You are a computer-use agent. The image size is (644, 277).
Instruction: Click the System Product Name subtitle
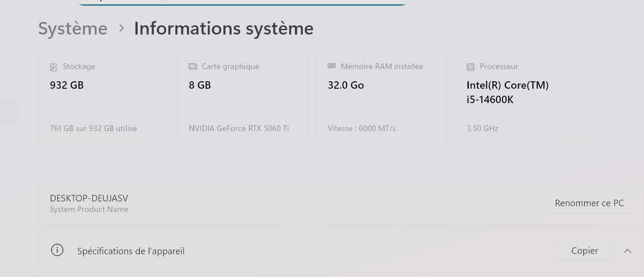[x=89, y=209]
